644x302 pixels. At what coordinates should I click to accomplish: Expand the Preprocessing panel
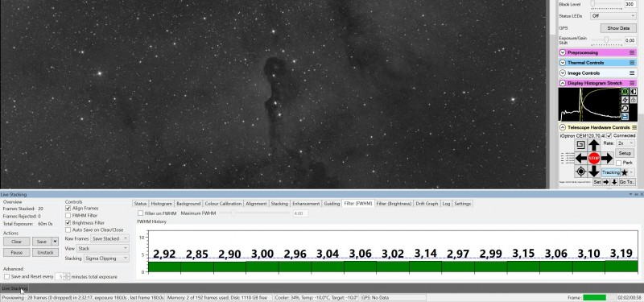563,52
